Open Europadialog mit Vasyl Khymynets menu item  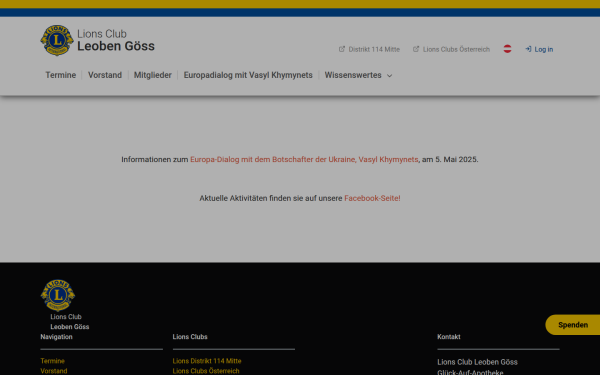point(248,75)
